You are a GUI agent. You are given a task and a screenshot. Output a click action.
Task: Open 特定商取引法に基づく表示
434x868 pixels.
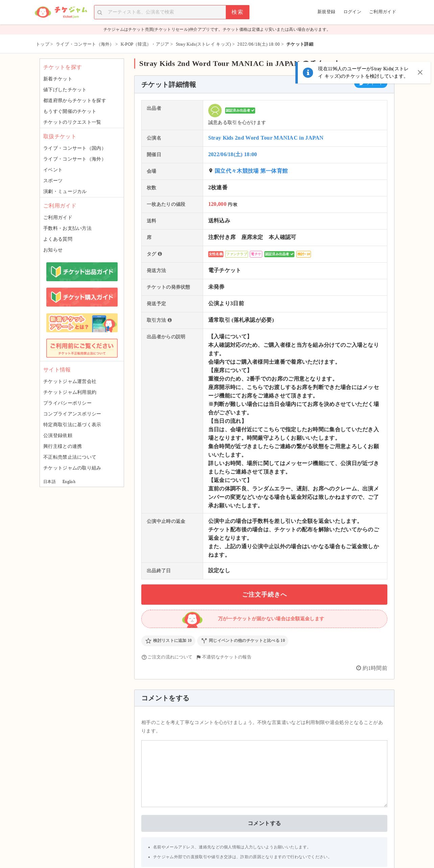(x=72, y=425)
